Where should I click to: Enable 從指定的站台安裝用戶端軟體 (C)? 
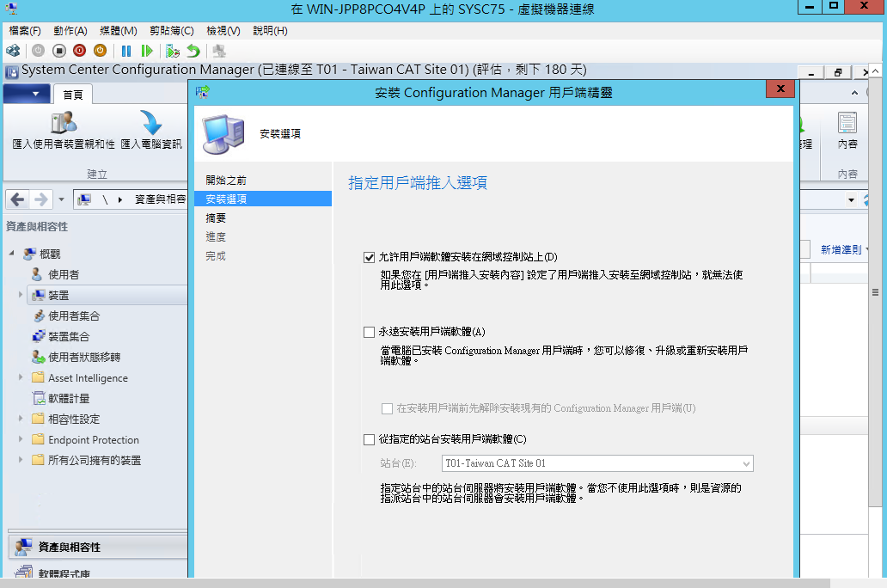[x=369, y=439]
